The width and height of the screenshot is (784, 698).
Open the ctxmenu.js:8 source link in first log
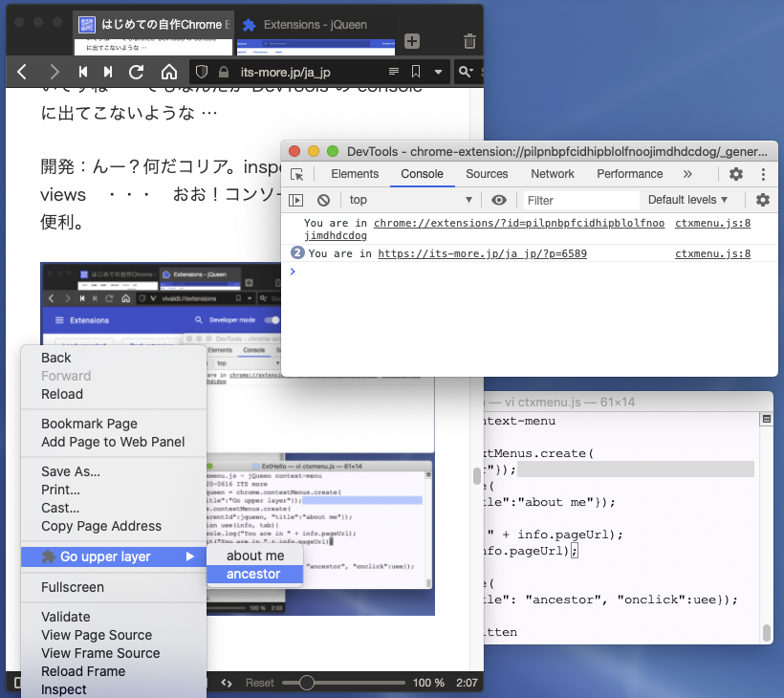click(x=712, y=223)
